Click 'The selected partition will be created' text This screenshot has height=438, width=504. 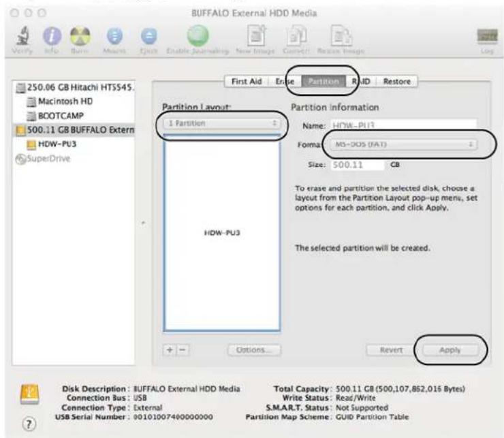(362, 248)
